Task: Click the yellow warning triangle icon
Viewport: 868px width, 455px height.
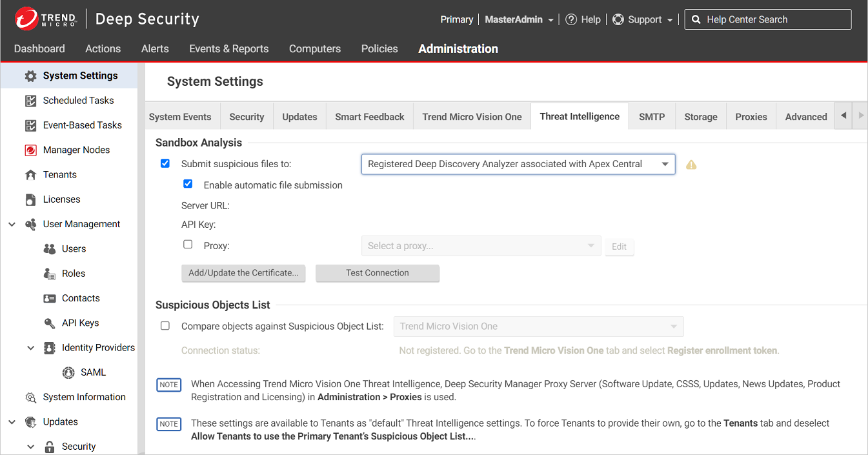Action: 691,165
